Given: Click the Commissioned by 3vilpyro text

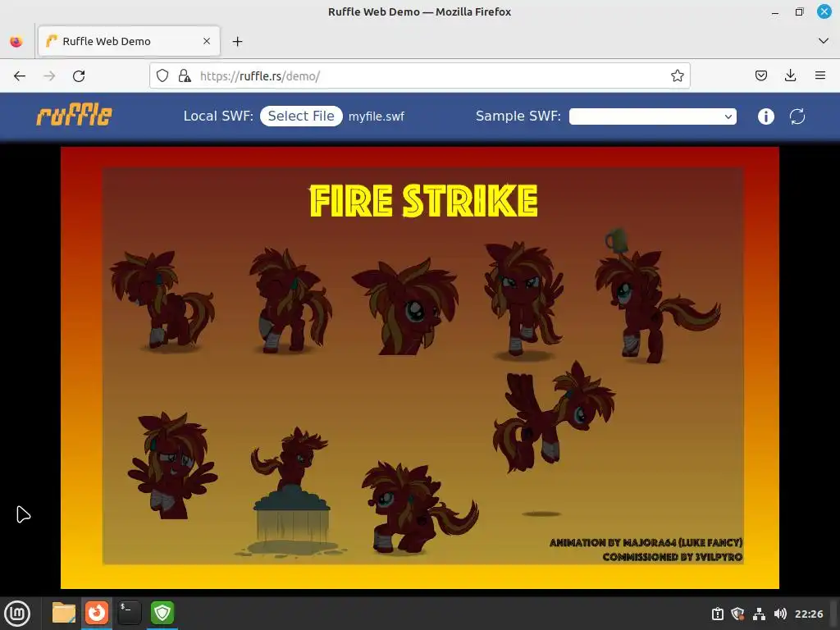Looking at the screenshot, I should (673, 557).
